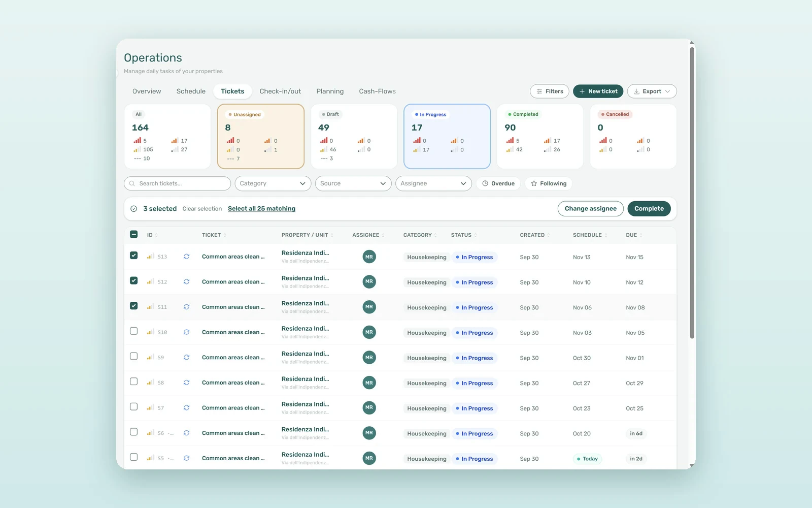Uncheck the checkbox for ticket S11
This screenshot has width=812, height=508.
pos(134,306)
